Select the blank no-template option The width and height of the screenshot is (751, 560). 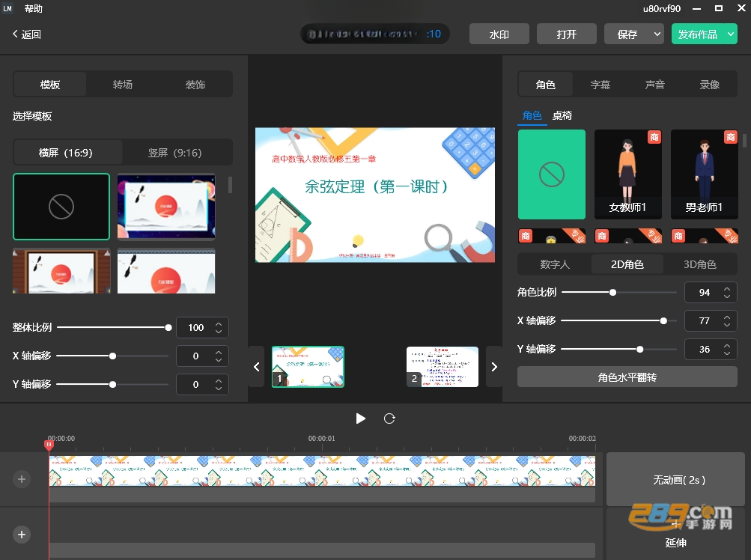[x=61, y=207]
